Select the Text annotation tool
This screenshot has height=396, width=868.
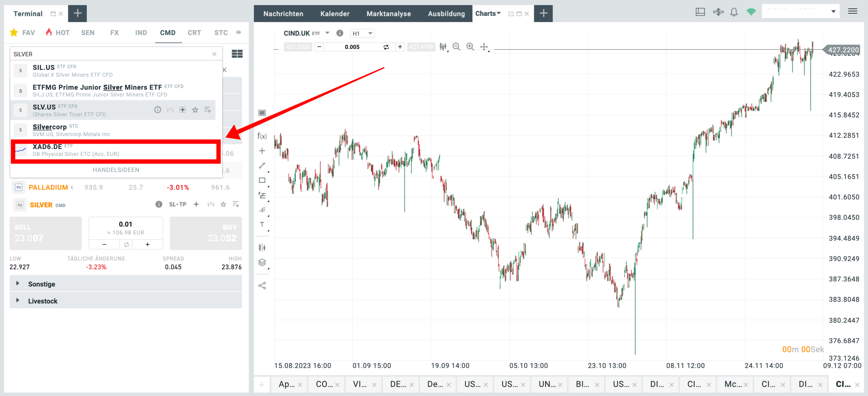coord(262,224)
